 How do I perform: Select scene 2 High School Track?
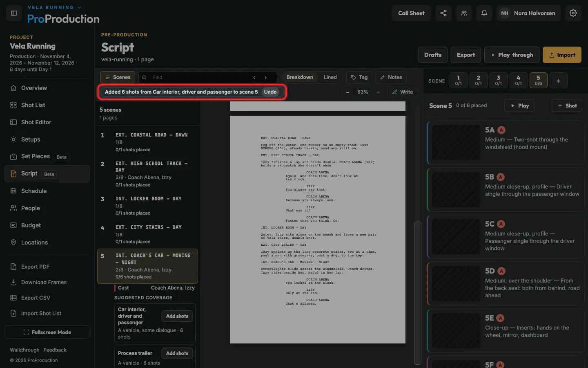[148, 175]
